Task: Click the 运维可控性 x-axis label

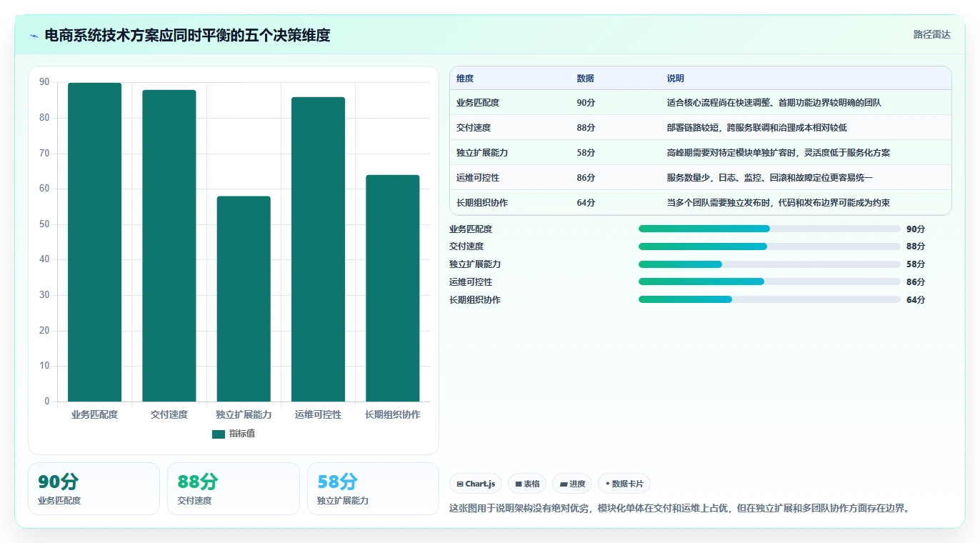Action: [x=318, y=414]
